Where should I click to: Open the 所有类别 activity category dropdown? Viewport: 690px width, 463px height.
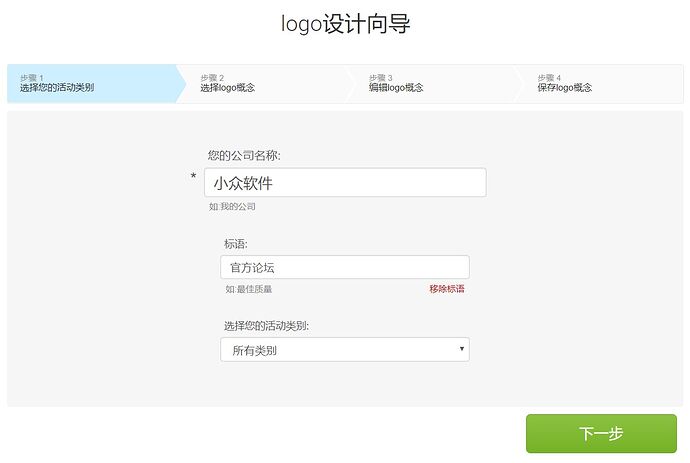pyautogui.click(x=345, y=350)
